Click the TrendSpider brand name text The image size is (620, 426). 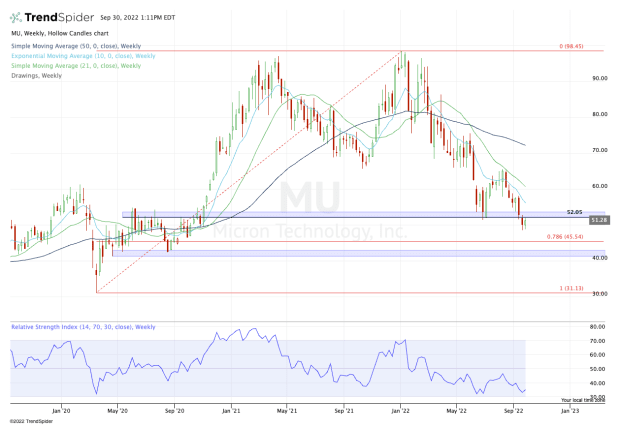[x=59, y=17]
